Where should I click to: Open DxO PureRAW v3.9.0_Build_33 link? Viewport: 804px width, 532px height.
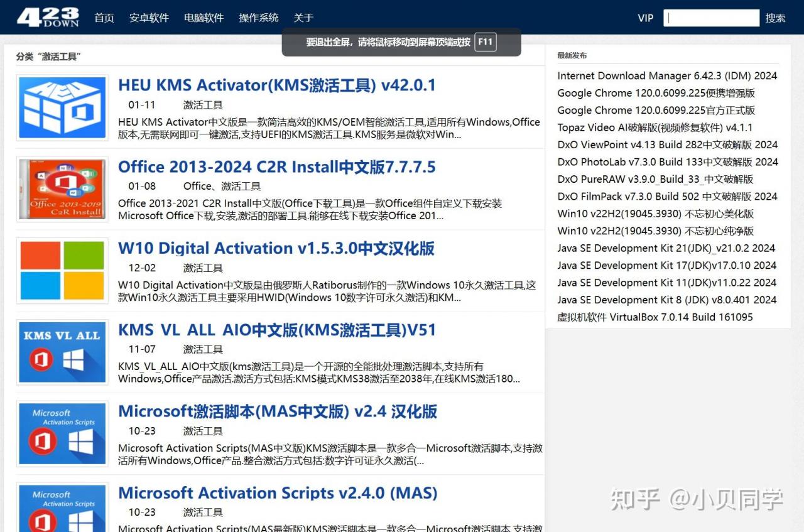(x=655, y=179)
